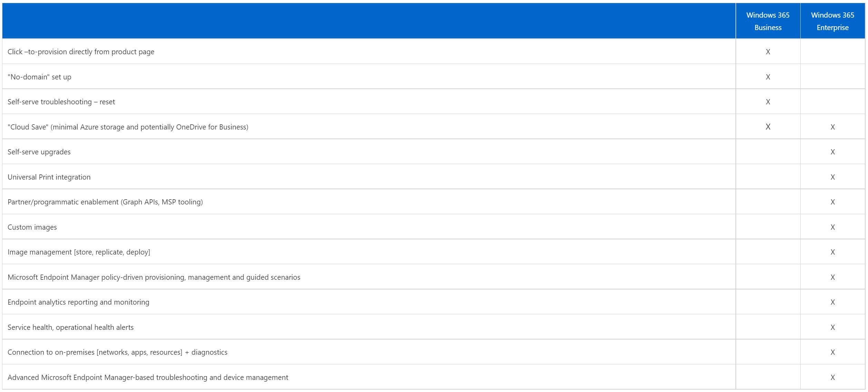
Task: Click the Windows 365 Business column header
Action: 768,21
